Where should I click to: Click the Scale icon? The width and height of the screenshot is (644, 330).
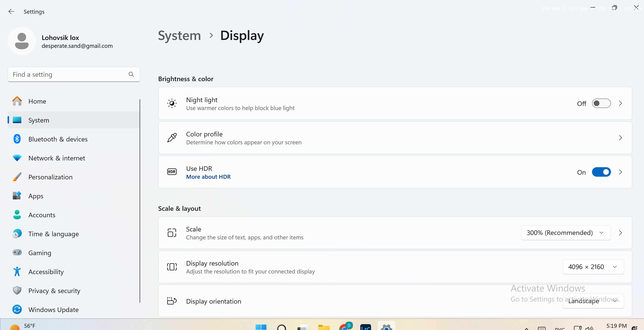click(x=172, y=233)
